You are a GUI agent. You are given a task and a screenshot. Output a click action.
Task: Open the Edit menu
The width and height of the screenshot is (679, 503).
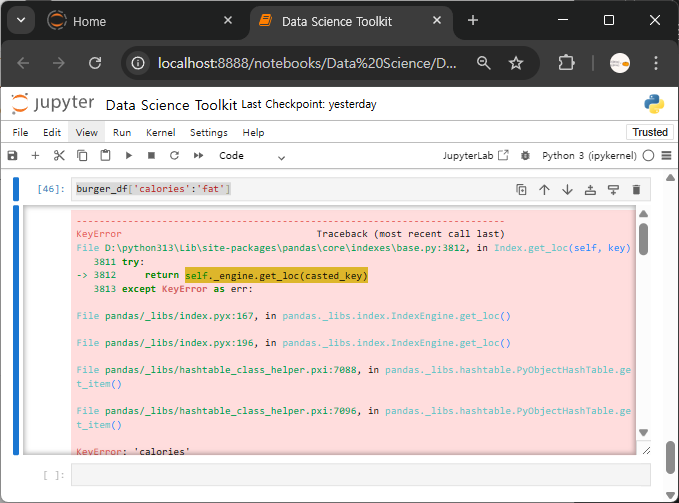52,132
